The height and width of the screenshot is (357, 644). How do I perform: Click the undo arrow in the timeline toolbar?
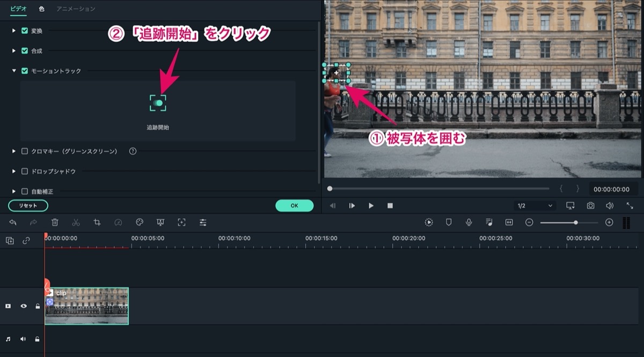tap(13, 222)
